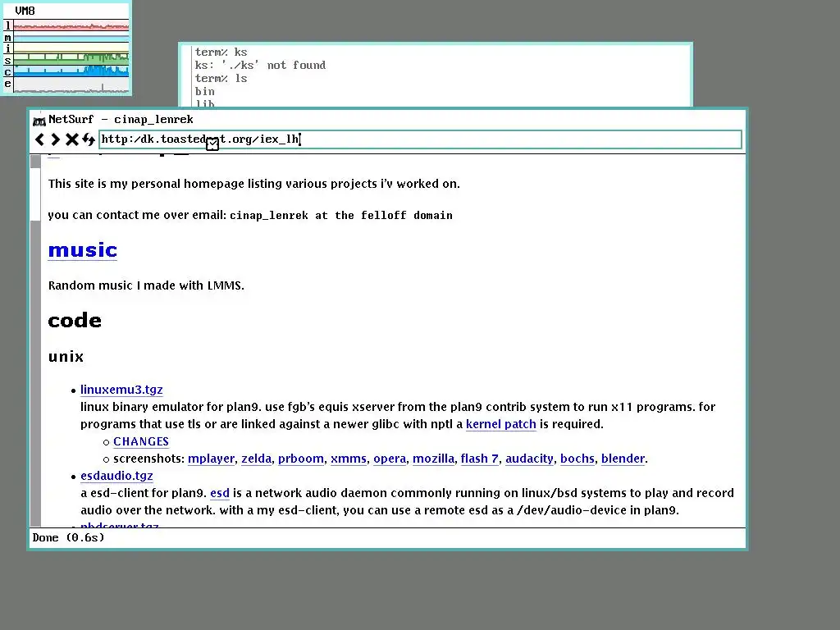View the mplayer screenshot link
This screenshot has width=840, height=630.
(x=211, y=459)
